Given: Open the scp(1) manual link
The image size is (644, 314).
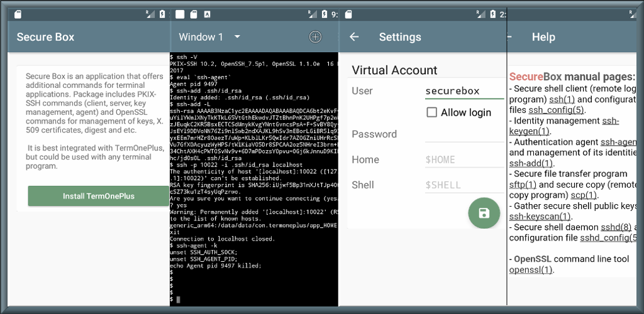Looking at the screenshot, I should tap(583, 195).
